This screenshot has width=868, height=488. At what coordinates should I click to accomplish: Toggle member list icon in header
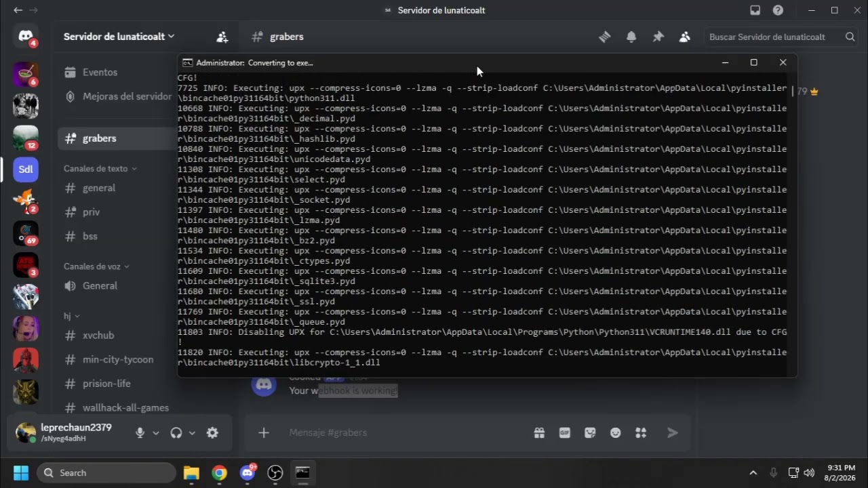click(x=684, y=37)
